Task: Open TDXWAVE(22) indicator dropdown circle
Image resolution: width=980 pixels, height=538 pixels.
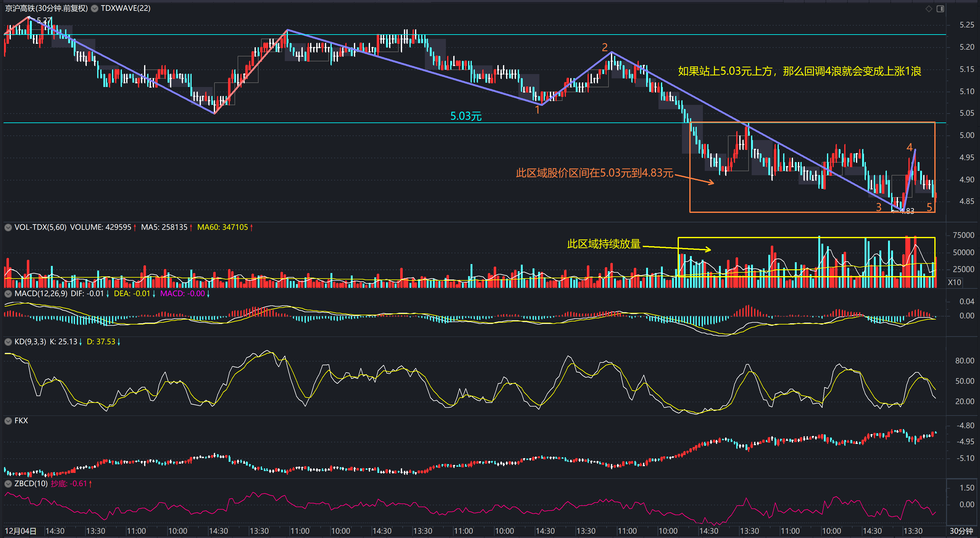Action: coord(95,8)
